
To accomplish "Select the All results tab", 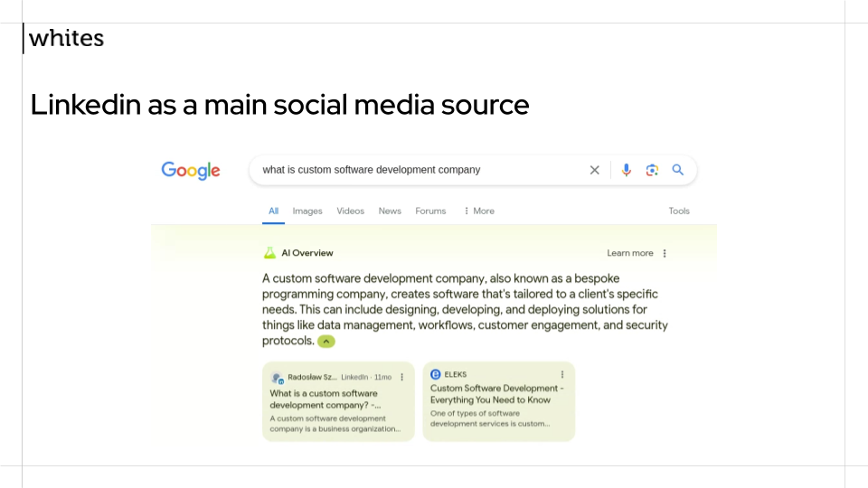I will click(x=273, y=211).
